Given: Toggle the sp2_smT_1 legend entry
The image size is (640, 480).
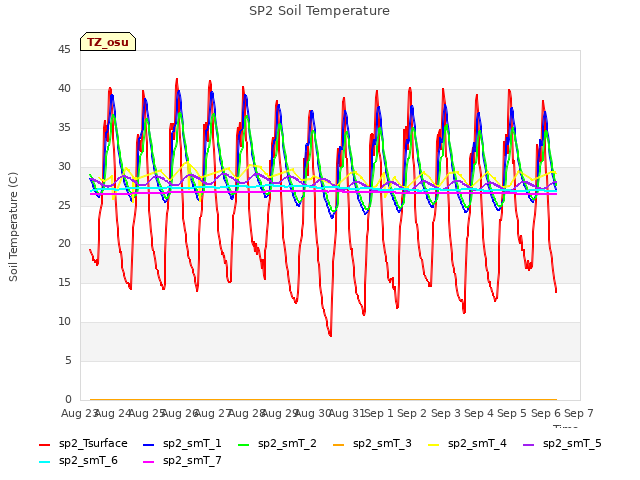Looking at the screenshot, I should click(182, 444).
